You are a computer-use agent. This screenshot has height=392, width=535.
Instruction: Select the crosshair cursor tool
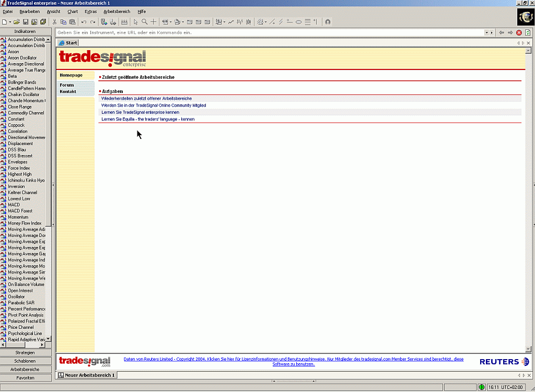[x=154, y=22]
